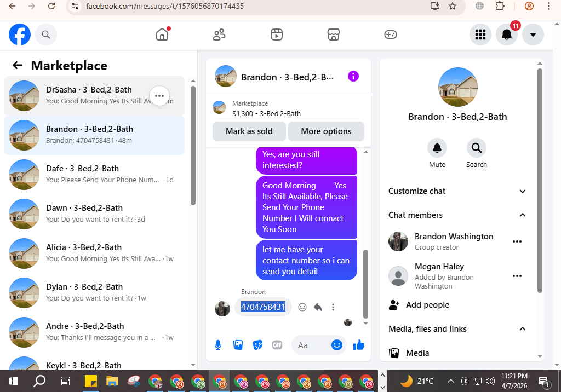Show hidden system tray icons

[451, 381]
